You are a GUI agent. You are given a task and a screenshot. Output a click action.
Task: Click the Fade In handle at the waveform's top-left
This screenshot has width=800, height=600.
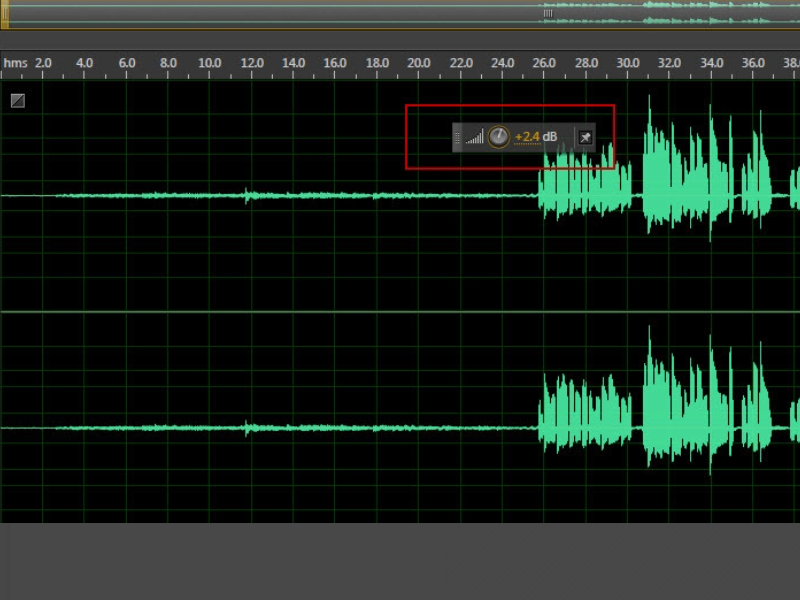(x=18, y=100)
